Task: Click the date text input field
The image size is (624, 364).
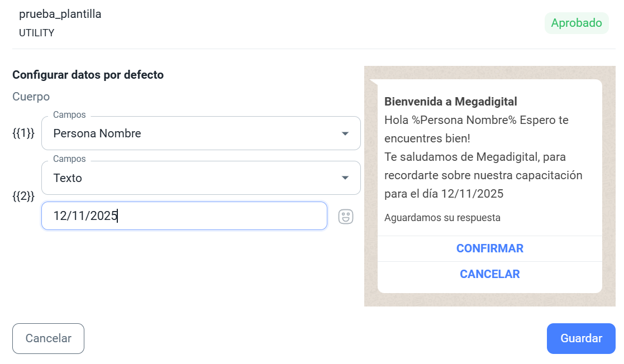Action: pos(184,216)
